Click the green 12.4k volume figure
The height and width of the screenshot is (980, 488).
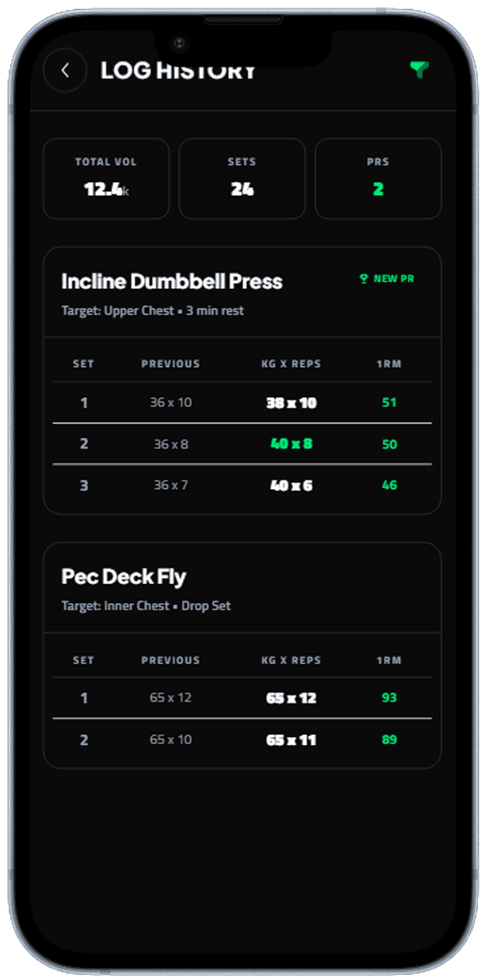pos(105,189)
